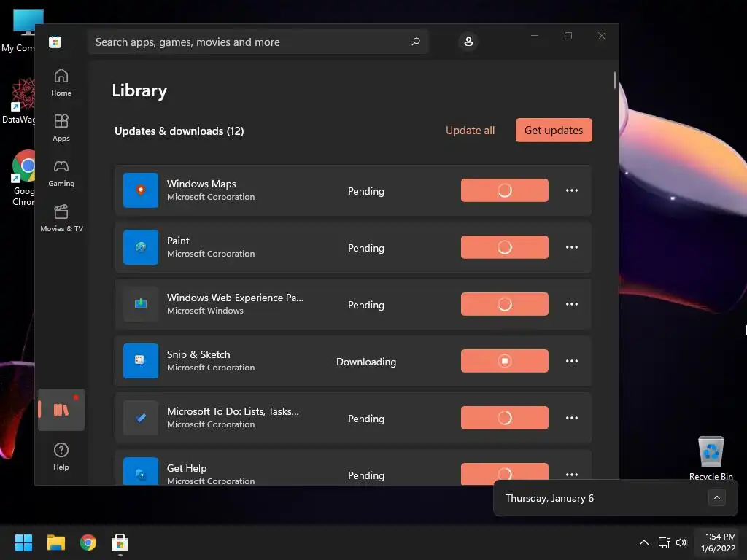Open the user account profile icon
This screenshot has height=560, width=747.
(x=468, y=42)
